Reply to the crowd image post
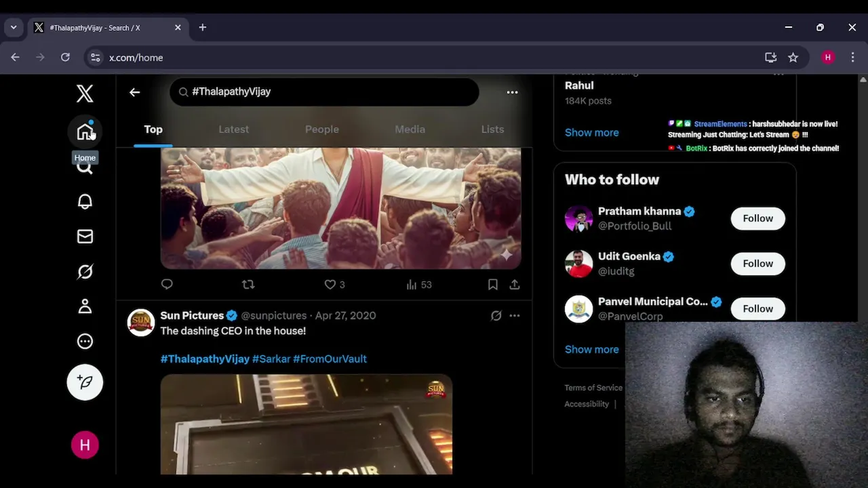 pos(167,285)
